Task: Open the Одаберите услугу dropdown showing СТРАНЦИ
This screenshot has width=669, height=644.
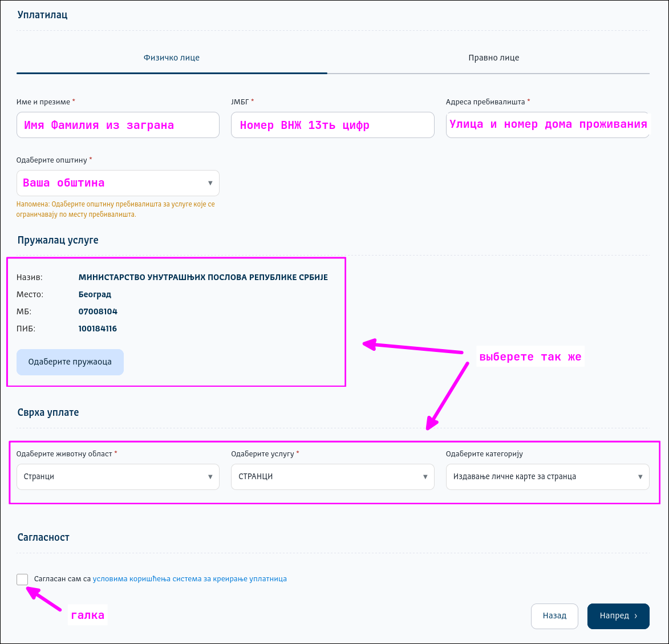Action: 332,477
